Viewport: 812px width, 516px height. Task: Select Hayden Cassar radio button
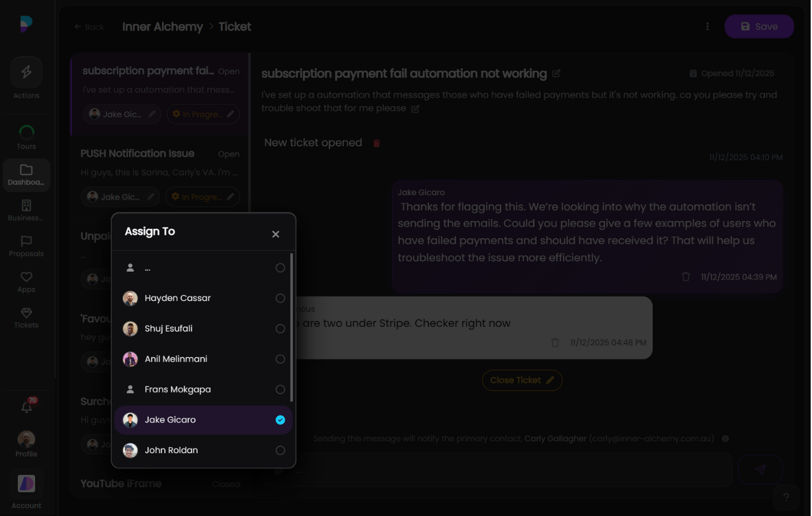tap(280, 298)
